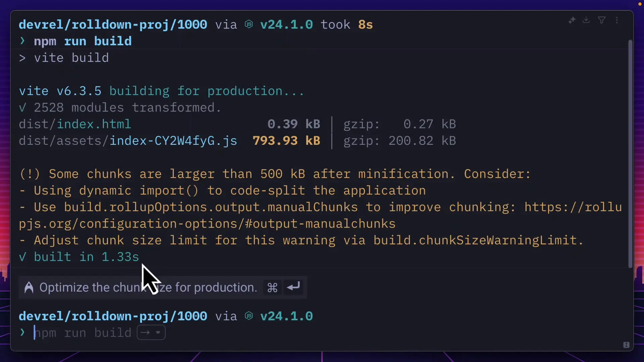
Task: Open the filter block output funnel icon
Action: 602,20
